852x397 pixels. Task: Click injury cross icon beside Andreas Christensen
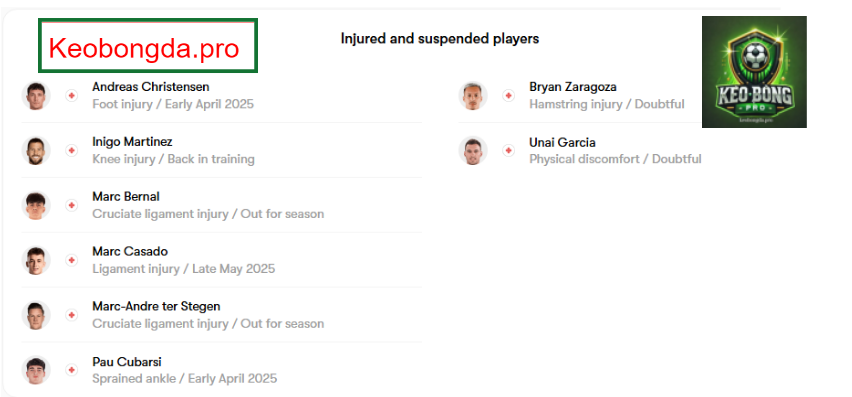pos(71,96)
